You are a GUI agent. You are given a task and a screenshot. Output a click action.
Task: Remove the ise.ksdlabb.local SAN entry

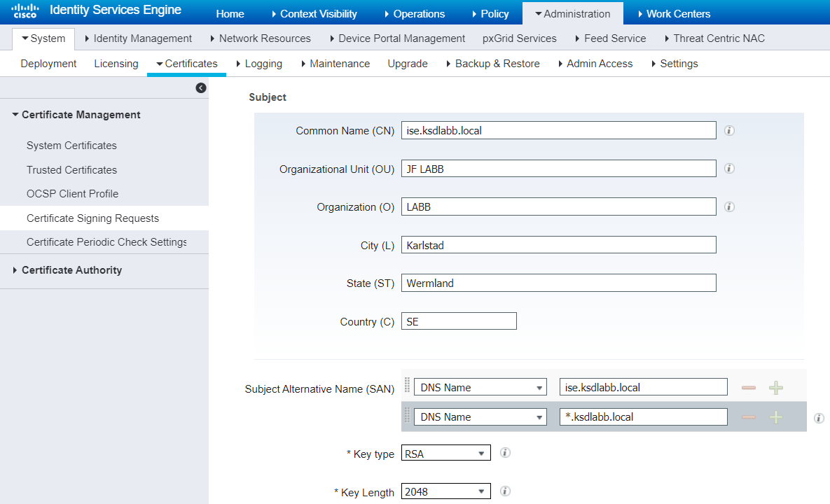749,388
